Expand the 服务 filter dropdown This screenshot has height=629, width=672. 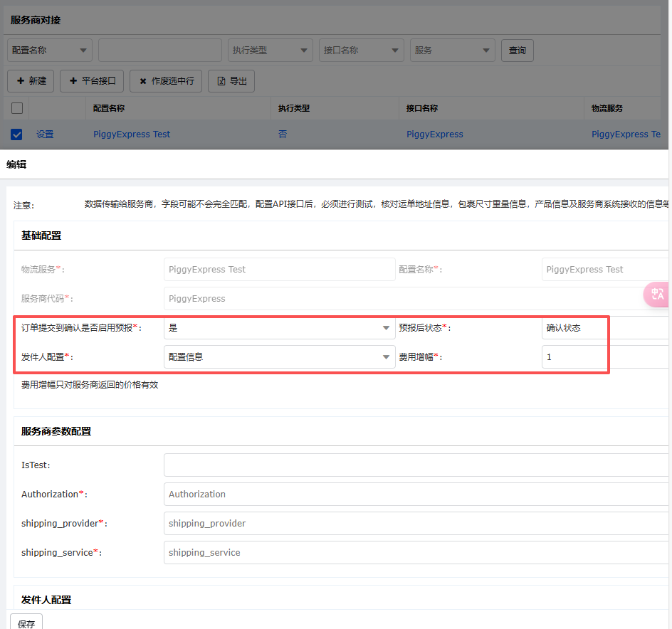pos(453,51)
